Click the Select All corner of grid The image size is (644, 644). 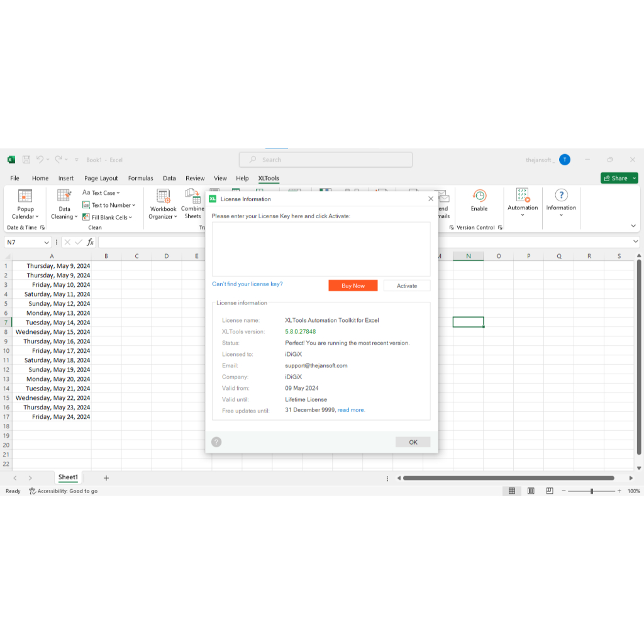coord(7,256)
